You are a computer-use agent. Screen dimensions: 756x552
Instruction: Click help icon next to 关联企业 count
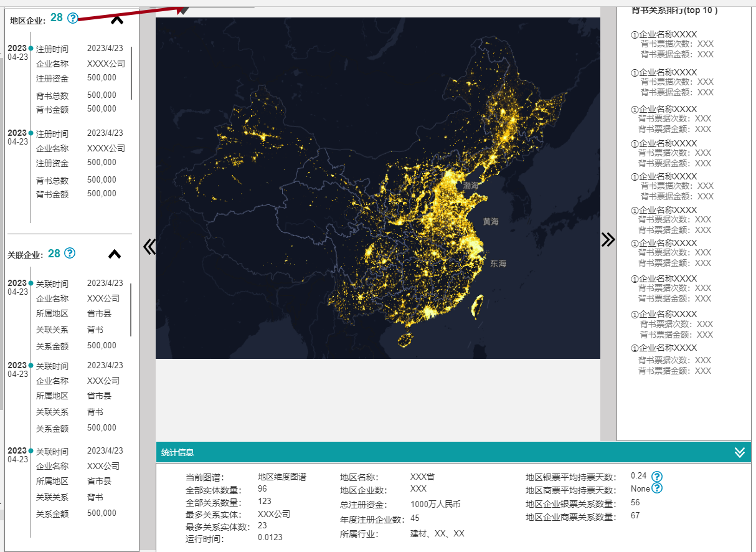70,253
